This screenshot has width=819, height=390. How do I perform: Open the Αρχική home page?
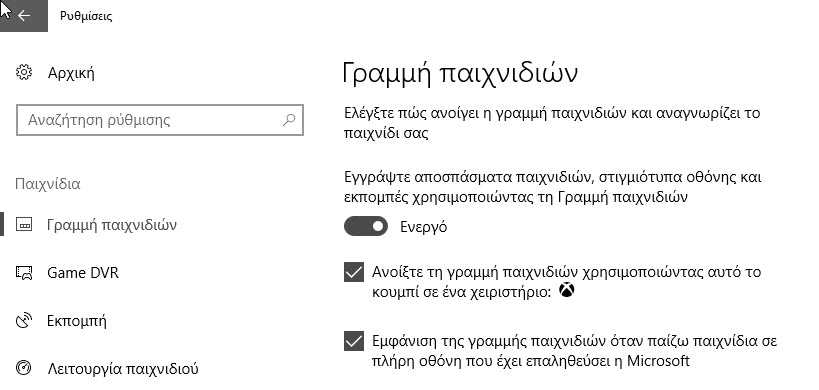[x=71, y=72]
